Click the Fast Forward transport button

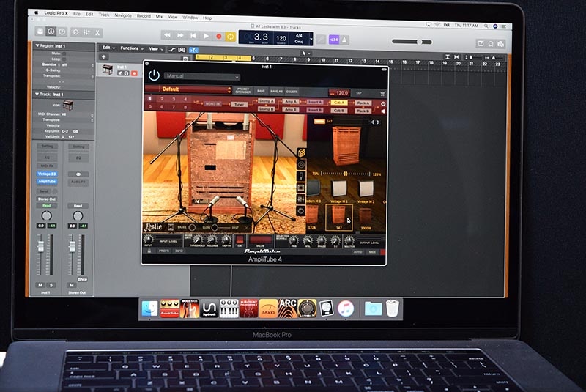pyautogui.click(x=180, y=35)
